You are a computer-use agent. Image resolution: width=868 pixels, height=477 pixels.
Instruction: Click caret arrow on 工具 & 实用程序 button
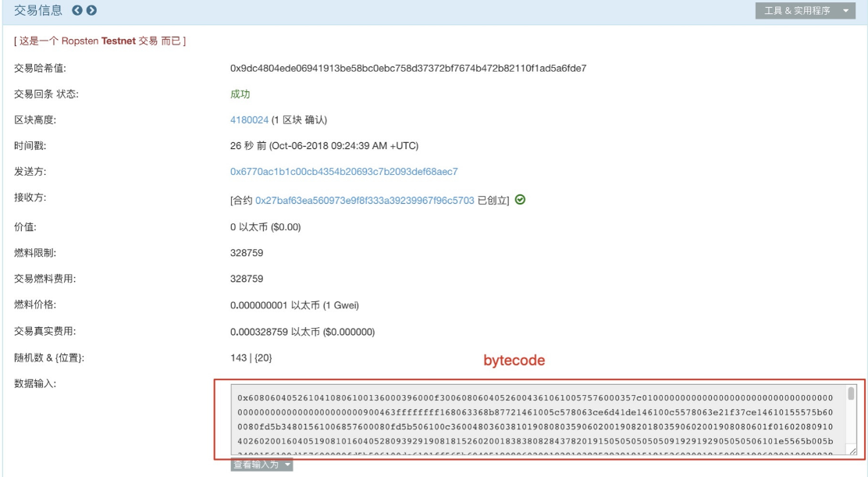(x=845, y=11)
